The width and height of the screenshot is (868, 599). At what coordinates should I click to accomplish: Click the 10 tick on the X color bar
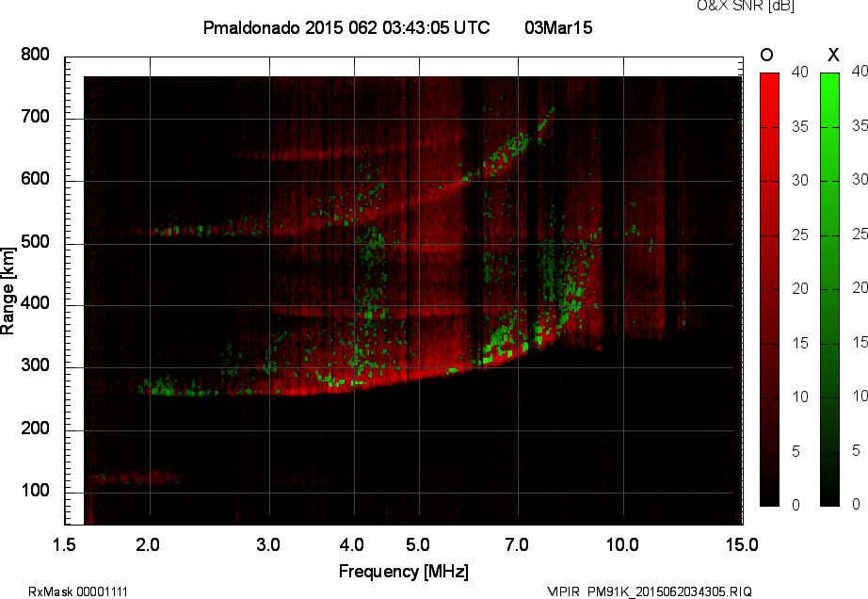(860, 397)
